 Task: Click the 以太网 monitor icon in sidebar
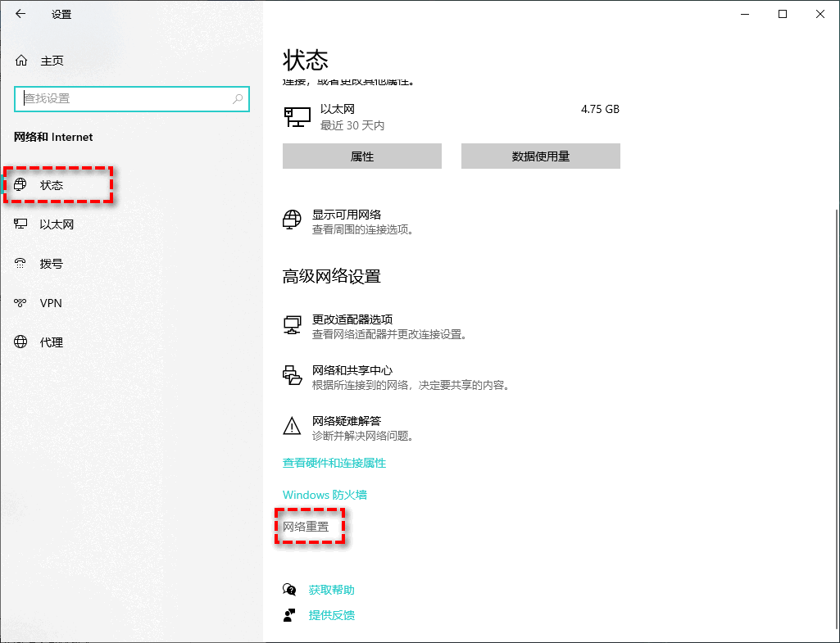tap(20, 224)
